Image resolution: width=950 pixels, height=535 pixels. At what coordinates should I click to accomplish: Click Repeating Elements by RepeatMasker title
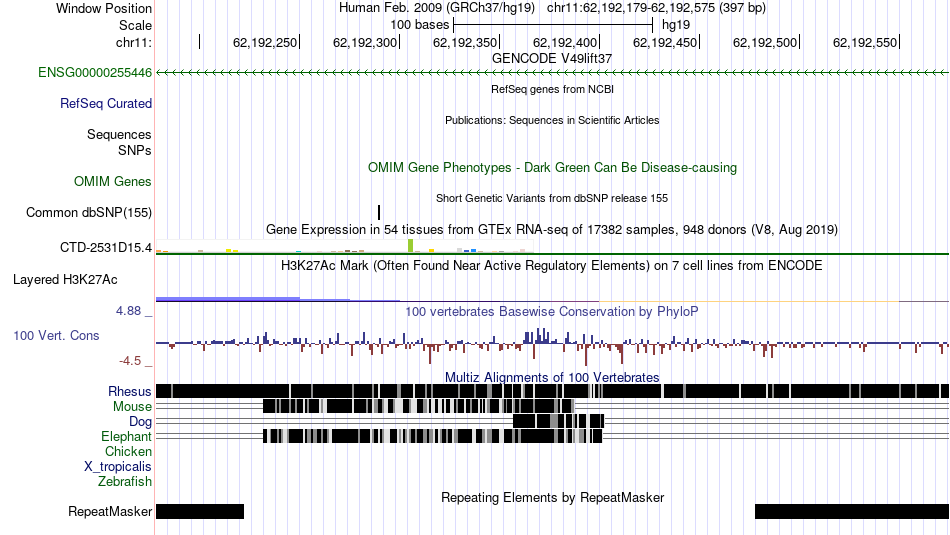click(552, 497)
